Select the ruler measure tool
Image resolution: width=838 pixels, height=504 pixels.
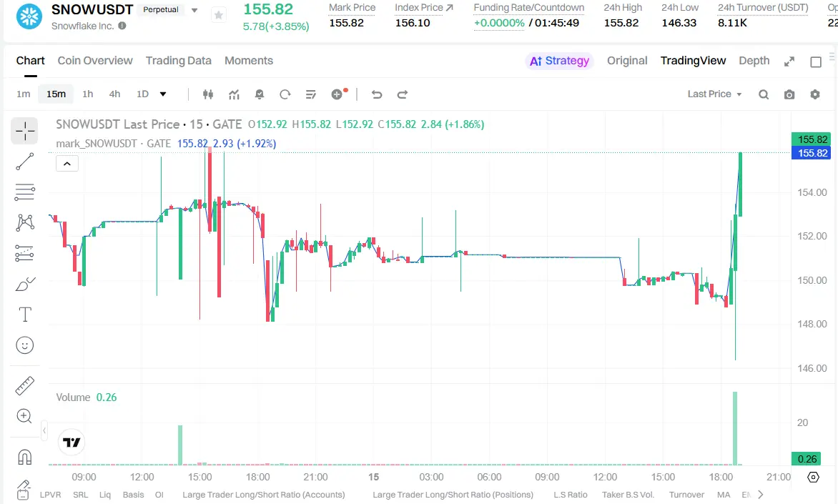(x=24, y=385)
